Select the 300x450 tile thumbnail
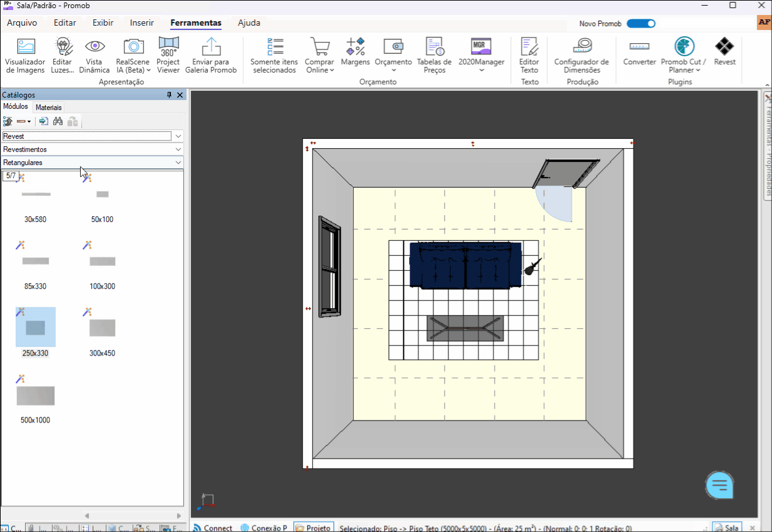Screen dimensions: 772x532 click(x=102, y=328)
